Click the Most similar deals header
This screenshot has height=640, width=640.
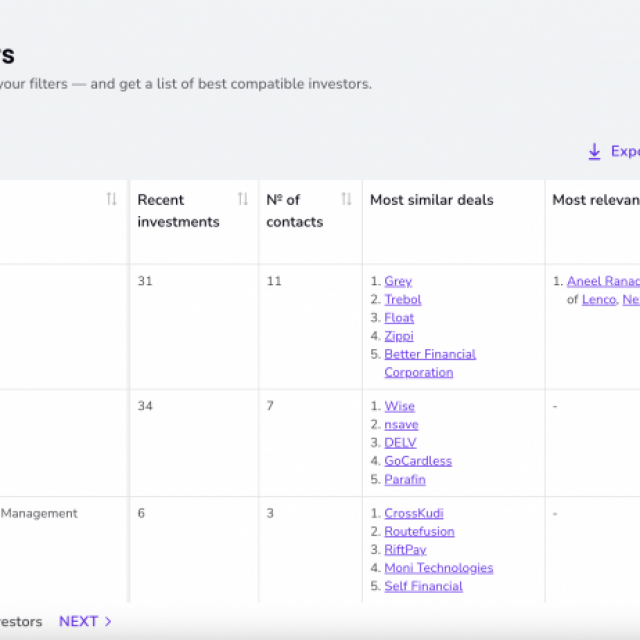click(431, 200)
